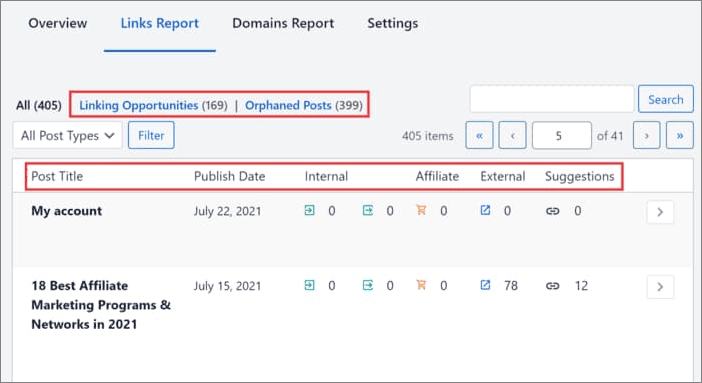Click external link icon beside 78
The image size is (702, 383).
pos(485,285)
